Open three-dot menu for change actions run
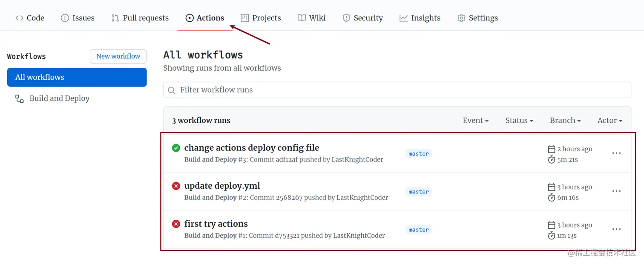The image size is (644, 265). click(x=616, y=153)
